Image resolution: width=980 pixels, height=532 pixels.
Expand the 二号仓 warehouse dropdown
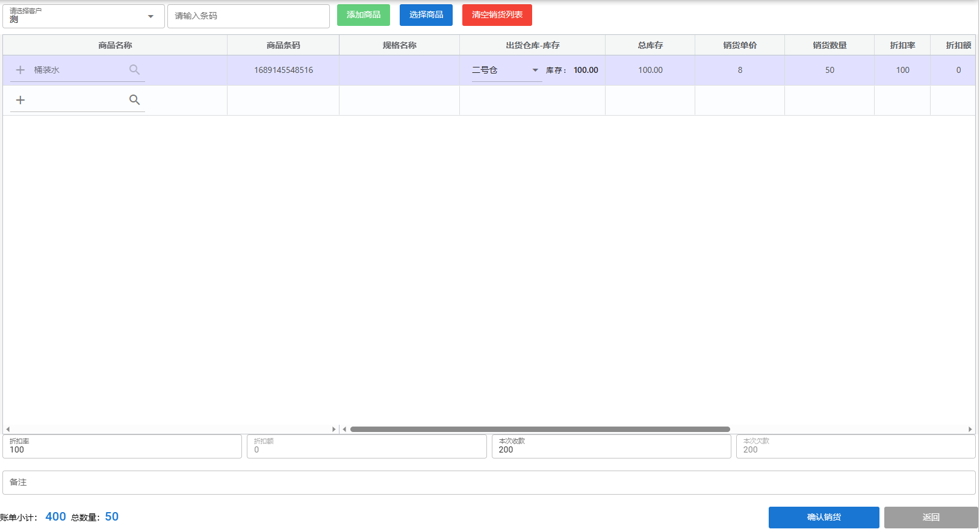[x=506, y=70]
